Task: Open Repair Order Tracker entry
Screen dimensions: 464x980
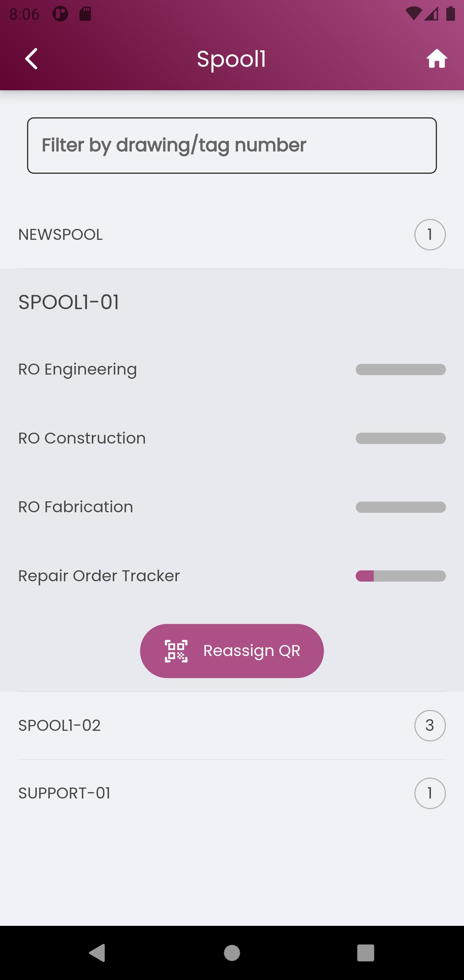Action: click(232, 576)
